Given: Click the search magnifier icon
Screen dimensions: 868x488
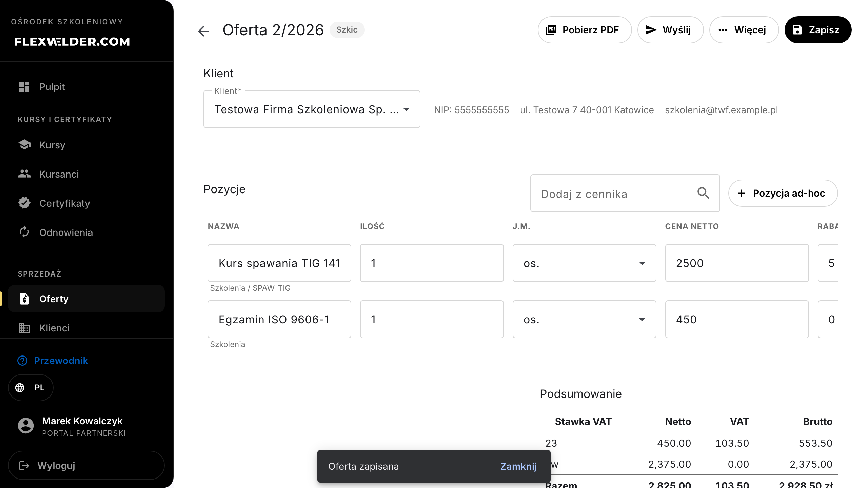Looking at the screenshot, I should click(x=703, y=193).
